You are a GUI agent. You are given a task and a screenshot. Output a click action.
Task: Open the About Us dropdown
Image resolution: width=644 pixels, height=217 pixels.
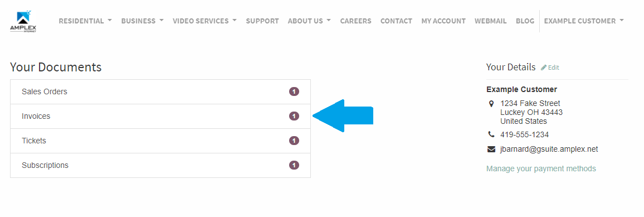[x=309, y=21]
